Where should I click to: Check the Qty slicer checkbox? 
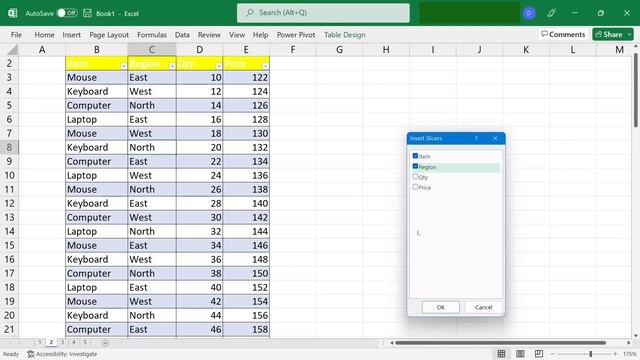[415, 177]
